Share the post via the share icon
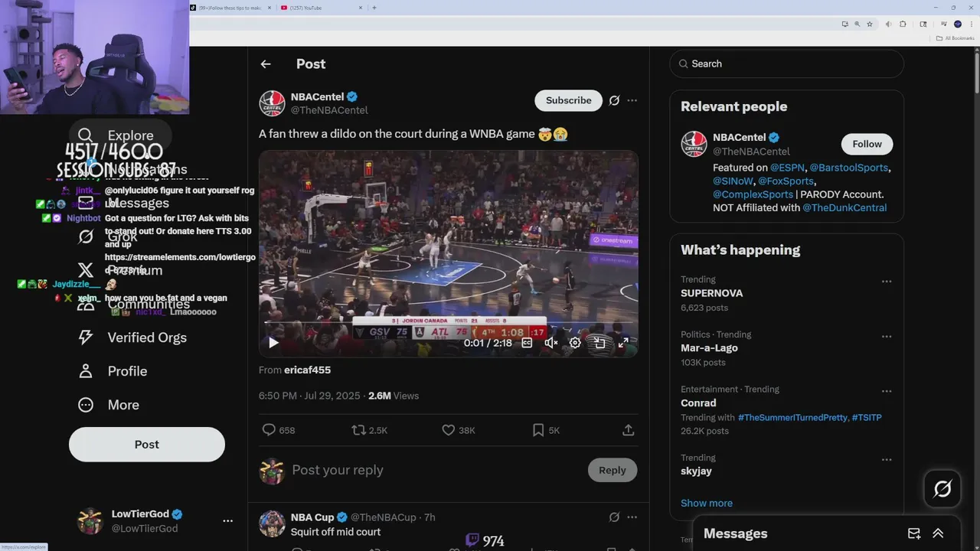980x551 pixels. click(x=629, y=430)
